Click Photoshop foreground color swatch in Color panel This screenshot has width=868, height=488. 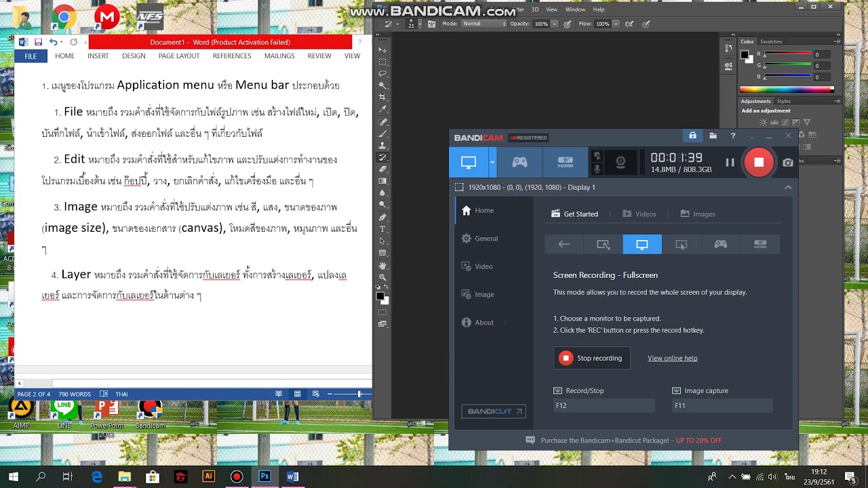744,55
